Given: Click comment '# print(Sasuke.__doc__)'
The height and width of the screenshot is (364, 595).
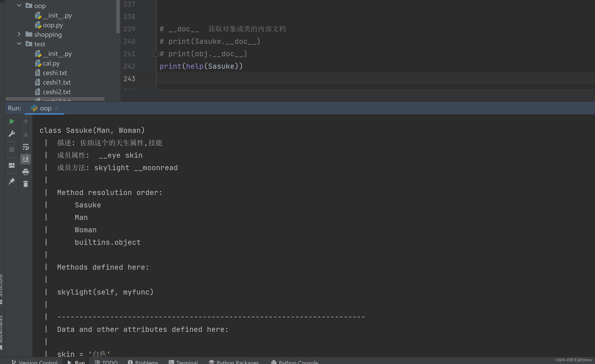Looking at the screenshot, I should coord(210,41).
